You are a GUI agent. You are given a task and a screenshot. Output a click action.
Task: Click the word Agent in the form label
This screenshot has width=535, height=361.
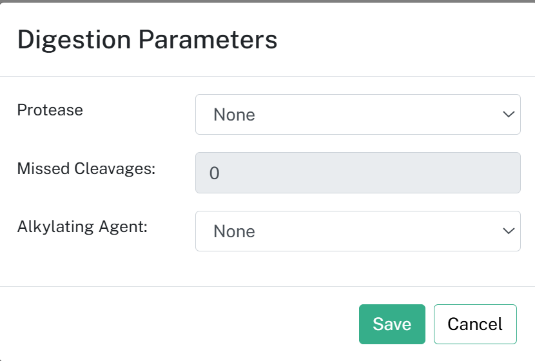click(123, 228)
